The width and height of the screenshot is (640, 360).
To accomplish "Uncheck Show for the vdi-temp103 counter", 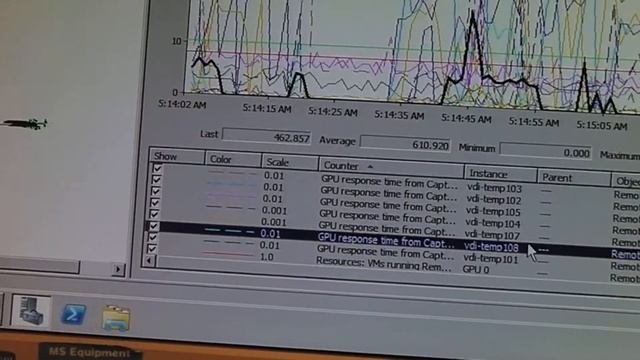I will pos(158,168).
